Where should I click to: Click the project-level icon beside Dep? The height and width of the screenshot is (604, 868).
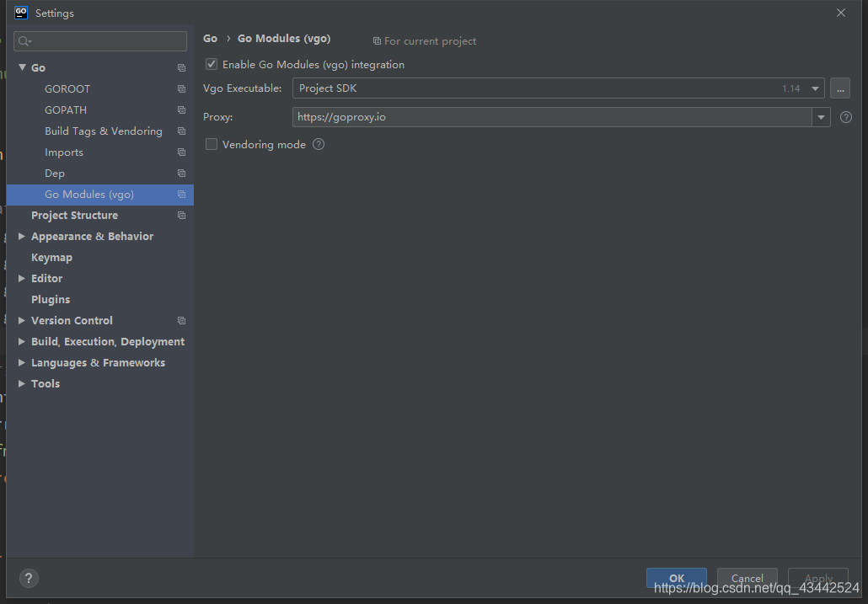181,174
